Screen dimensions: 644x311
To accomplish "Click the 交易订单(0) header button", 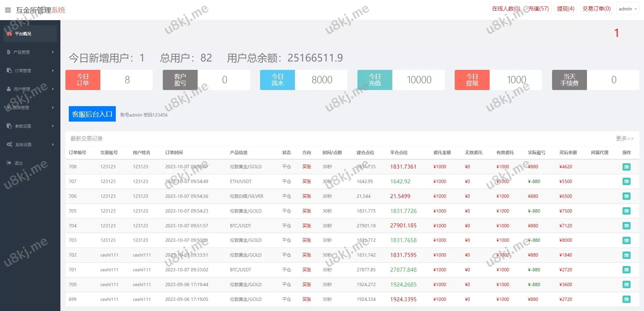I will pyautogui.click(x=596, y=9).
